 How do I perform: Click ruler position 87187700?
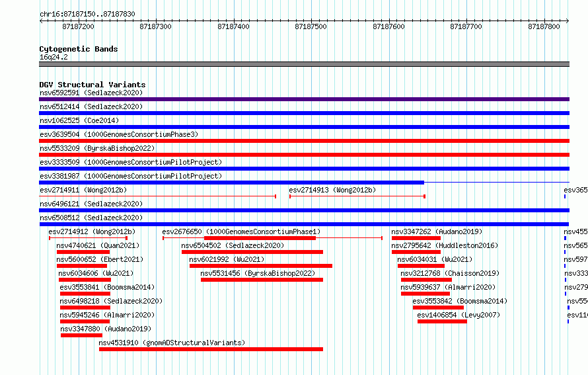click(466, 26)
